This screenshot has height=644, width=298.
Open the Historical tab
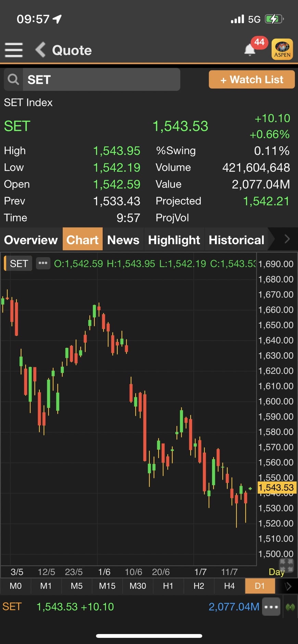pos(236,240)
